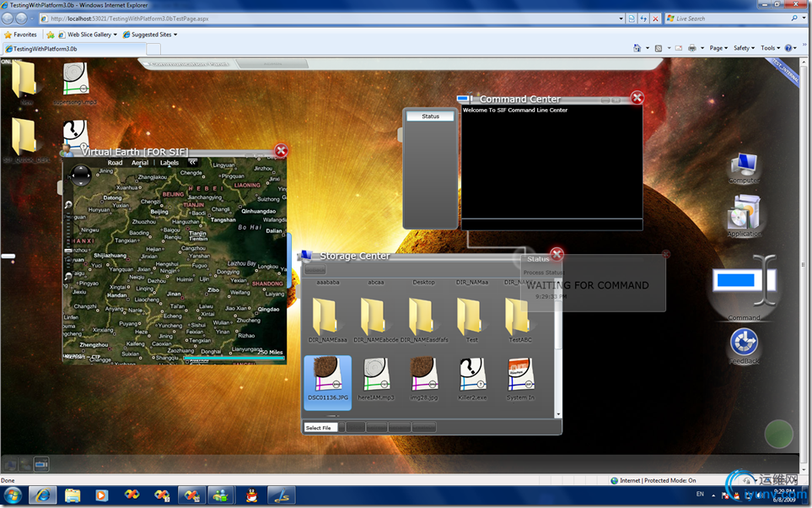Click the Storage Center window title icon
This screenshot has height=508, width=812.
coord(307,256)
